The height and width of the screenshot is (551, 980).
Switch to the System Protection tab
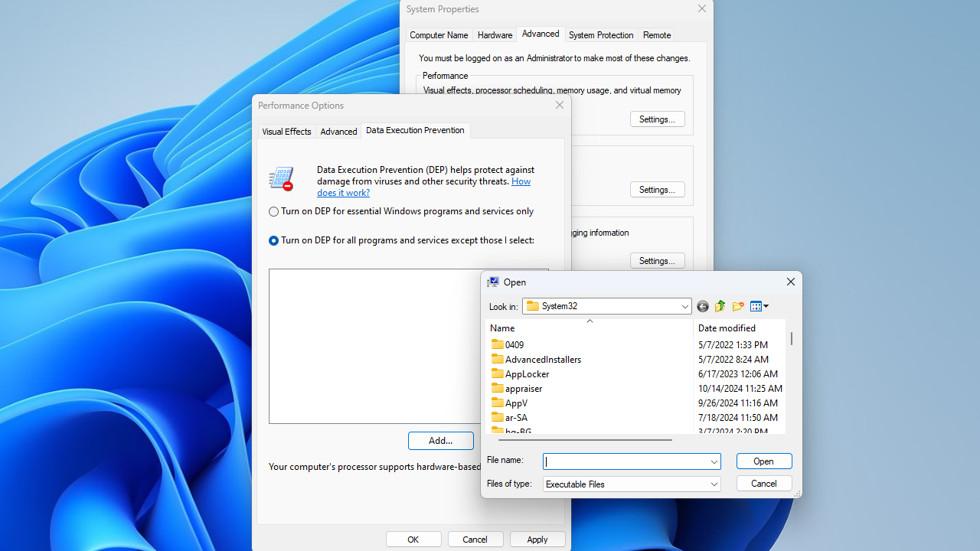point(600,35)
